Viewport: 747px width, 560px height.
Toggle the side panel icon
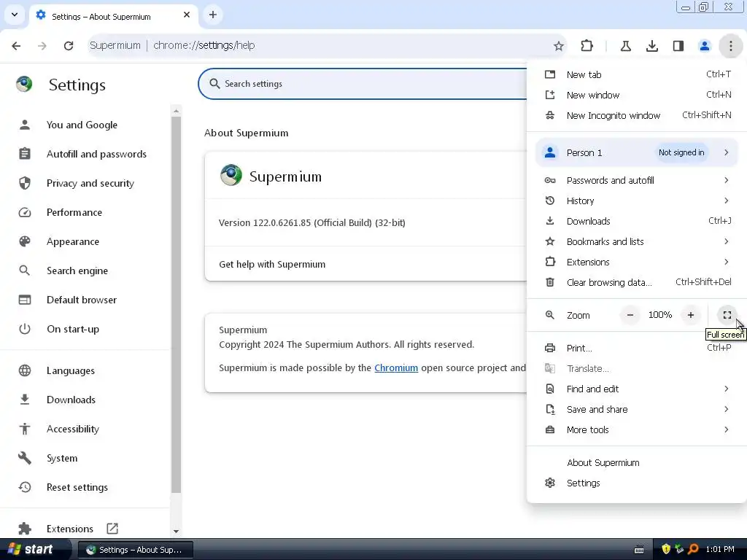(x=678, y=46)
